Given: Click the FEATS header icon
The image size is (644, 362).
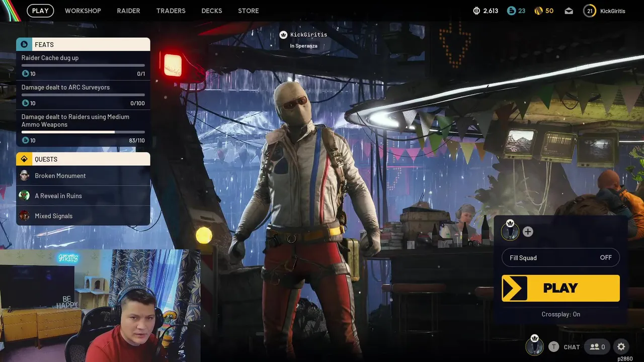Looking at the screenshot, I should (24, 44).
